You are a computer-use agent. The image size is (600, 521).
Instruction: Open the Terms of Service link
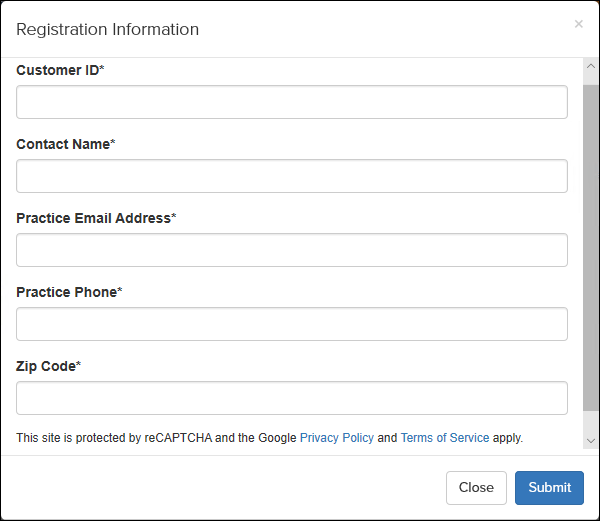coord(445,438)
